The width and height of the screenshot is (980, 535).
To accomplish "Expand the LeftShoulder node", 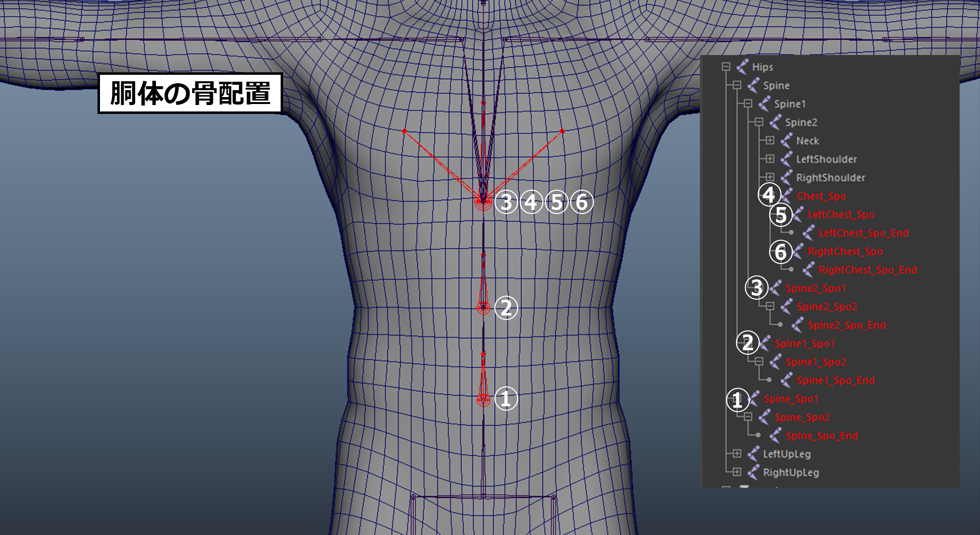I will coord(770,159).
